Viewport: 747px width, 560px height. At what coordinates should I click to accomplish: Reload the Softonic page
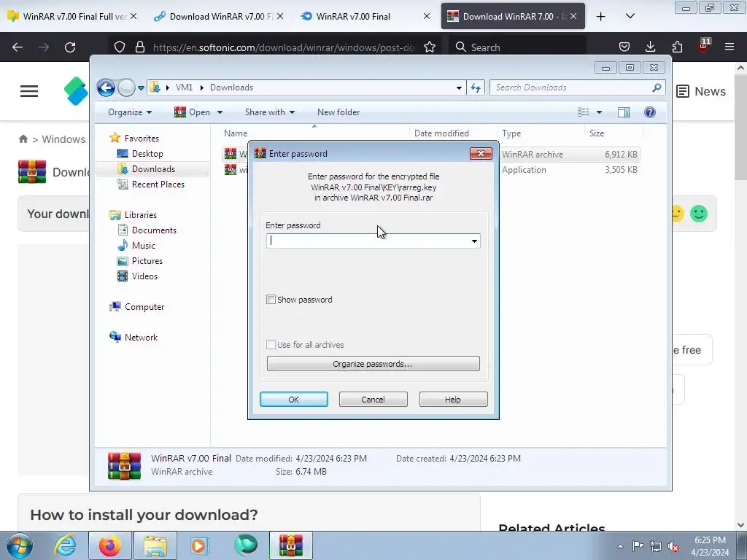point(70,47)
